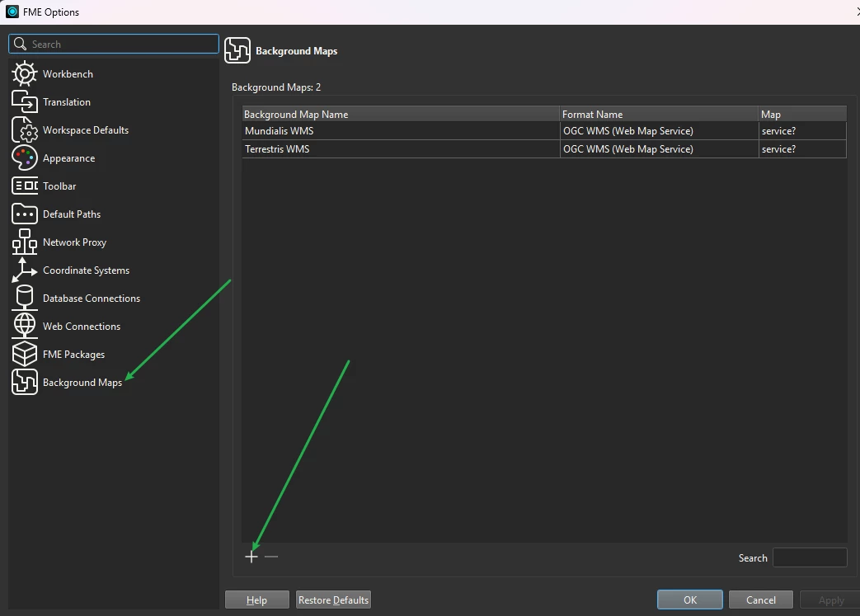Viewport: 860px width, 616px height.
Task: Open the Workbench options category
Action: click(68, 74)
